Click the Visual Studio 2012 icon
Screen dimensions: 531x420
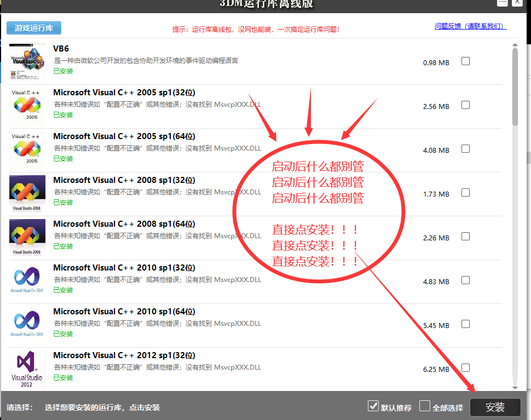click(26, 367)
